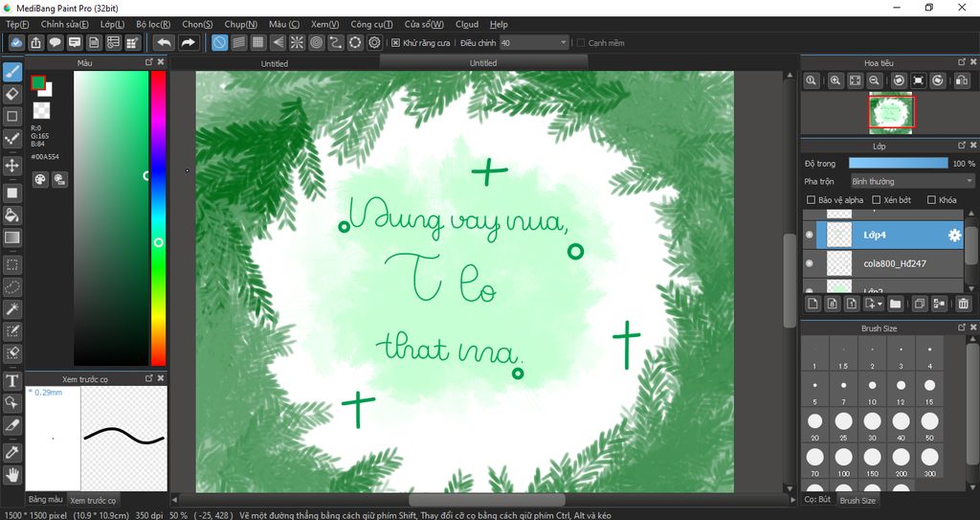Switch to the first Untitled document tab
The image size is (980, 520).
(275, 63)
